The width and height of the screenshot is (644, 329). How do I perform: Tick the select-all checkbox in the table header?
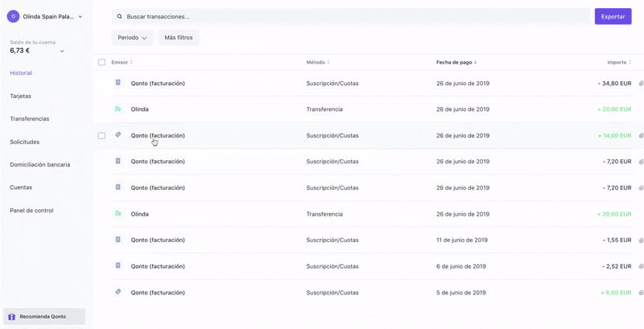pyautogui.click(x=101, y=63)
